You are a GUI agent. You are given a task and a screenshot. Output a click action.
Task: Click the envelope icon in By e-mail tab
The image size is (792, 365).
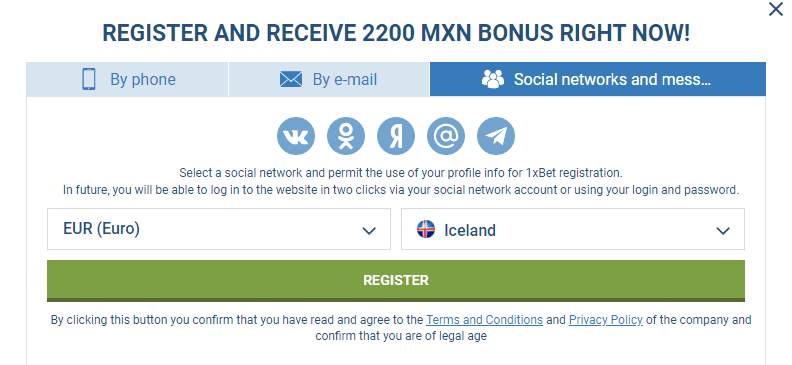(290, 79)
